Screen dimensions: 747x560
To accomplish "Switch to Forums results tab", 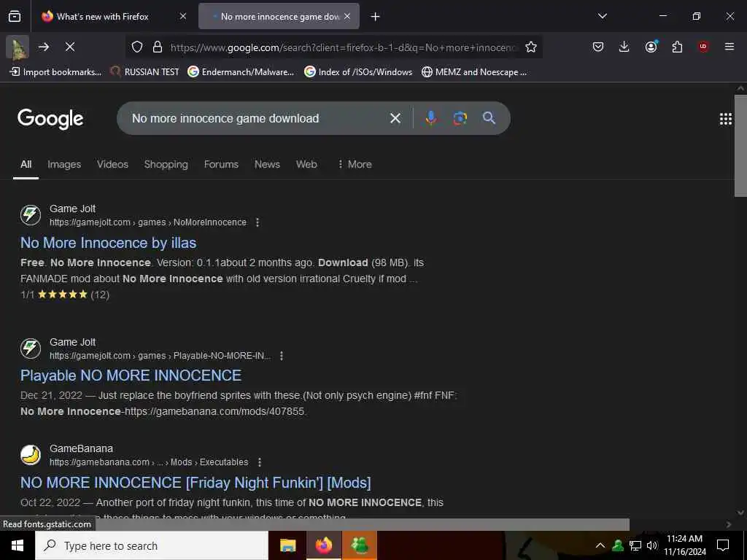I will pyautogui.click(x=221, y=164).
